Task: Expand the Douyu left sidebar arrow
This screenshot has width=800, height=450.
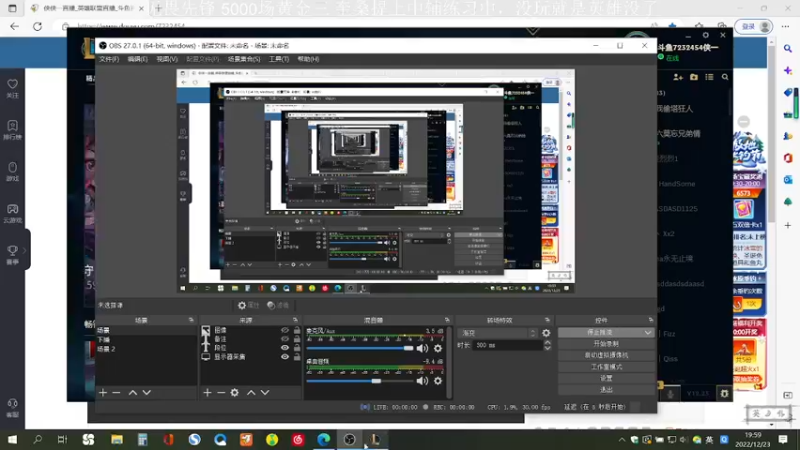Action: point(24,251)
